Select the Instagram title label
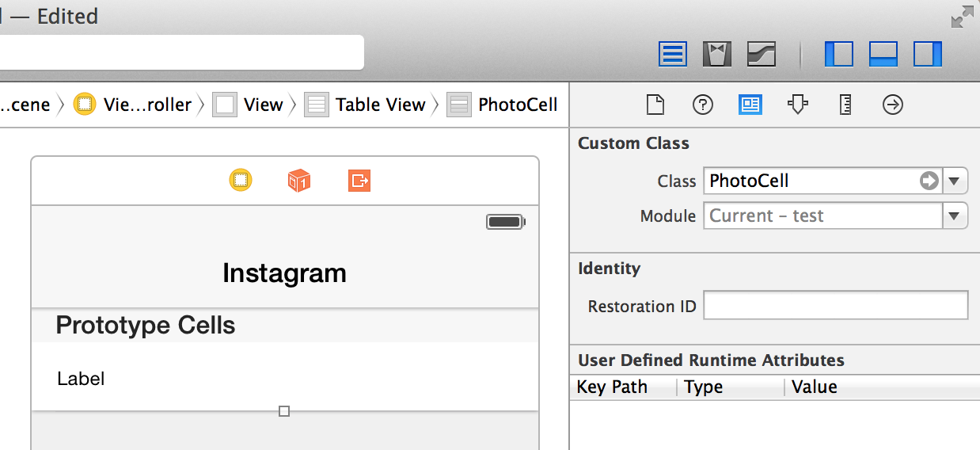Screen dimensions: 980x450 coord(284,273)
